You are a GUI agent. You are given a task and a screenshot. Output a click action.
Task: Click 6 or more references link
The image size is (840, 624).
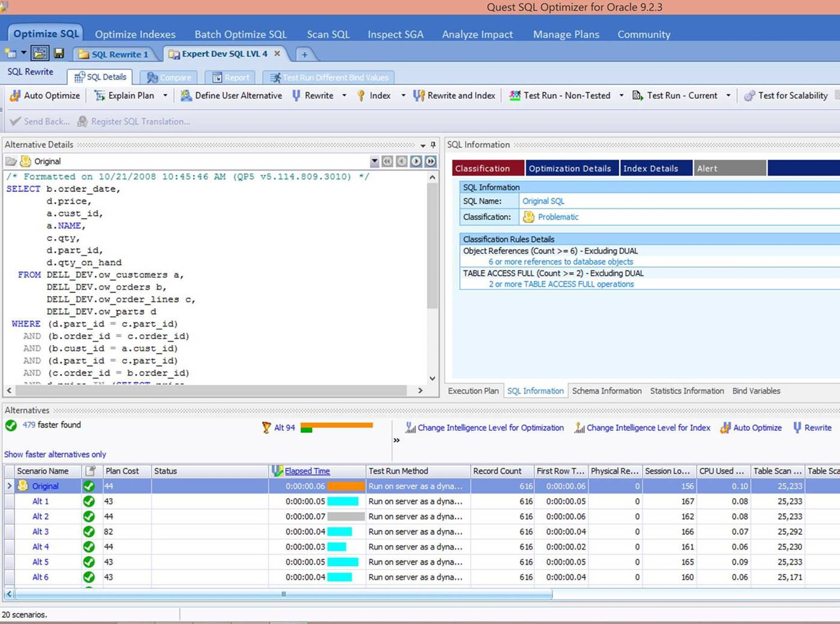coord(561,262)
